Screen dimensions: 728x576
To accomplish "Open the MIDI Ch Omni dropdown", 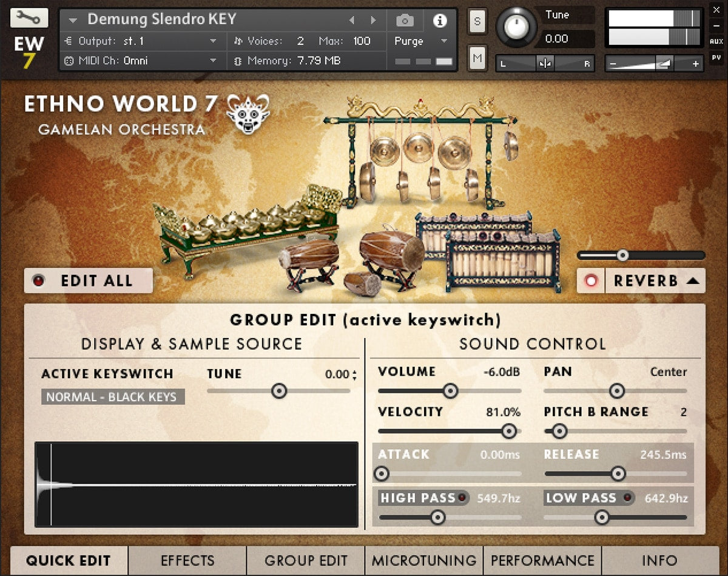I will point(213,61).
